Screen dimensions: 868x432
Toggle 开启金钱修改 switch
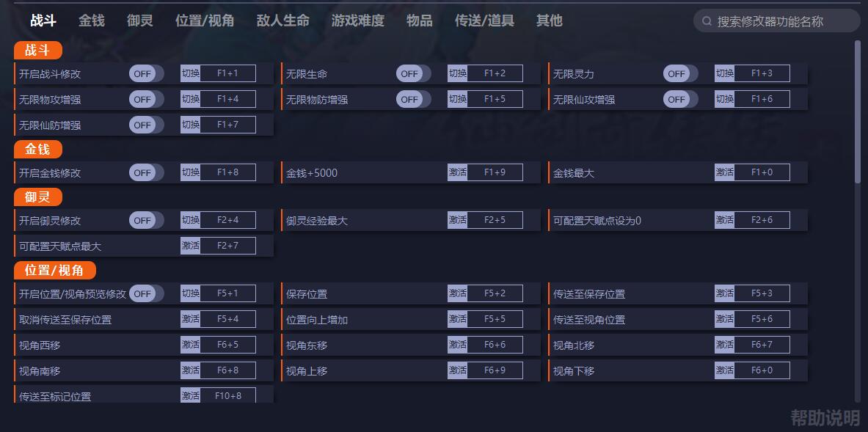[146, 172]
